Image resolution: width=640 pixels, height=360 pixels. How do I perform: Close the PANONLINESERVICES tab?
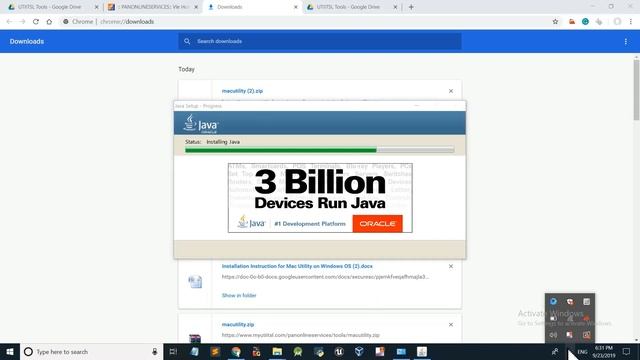coord(196,7)
